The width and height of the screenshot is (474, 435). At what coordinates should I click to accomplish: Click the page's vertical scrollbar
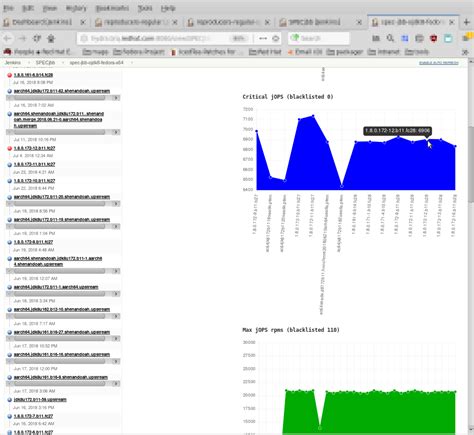(471, 164)
